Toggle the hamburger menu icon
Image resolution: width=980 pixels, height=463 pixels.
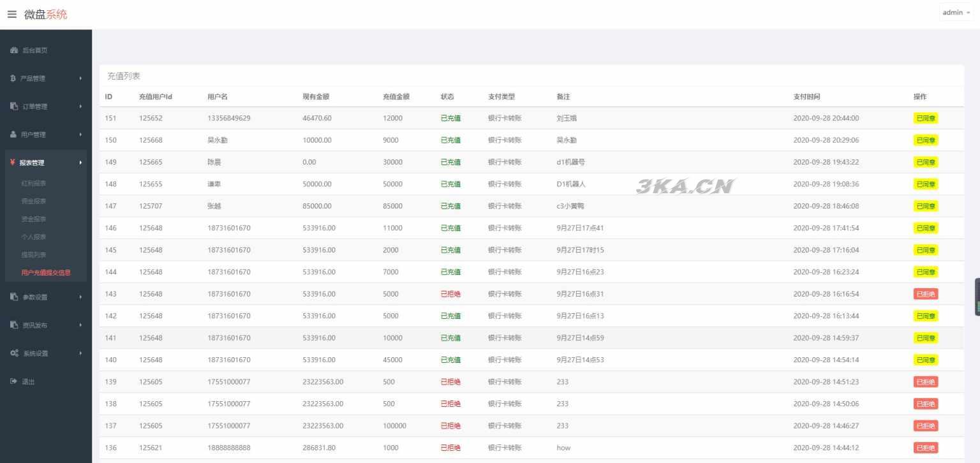(x=11, y=15)
